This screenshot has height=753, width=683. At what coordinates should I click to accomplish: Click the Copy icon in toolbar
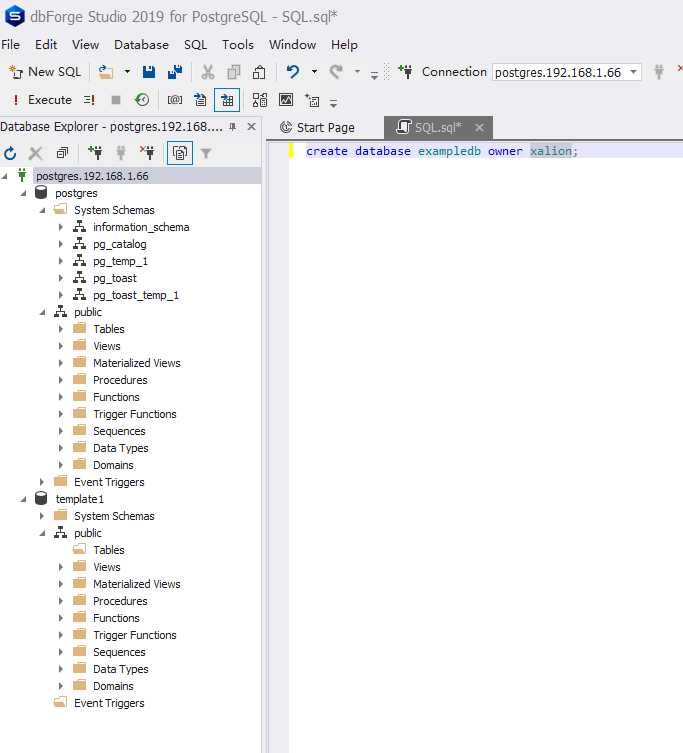(x=234, y=72)
